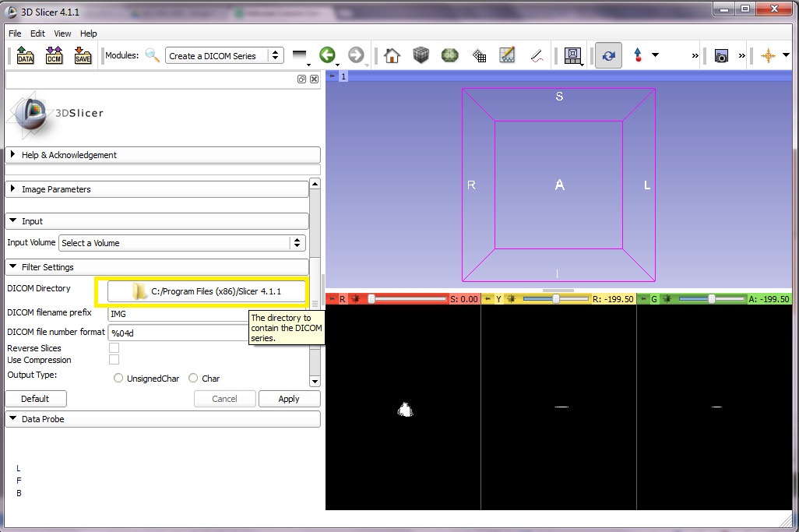Open the Load Data tool

(x=24, y=55)
